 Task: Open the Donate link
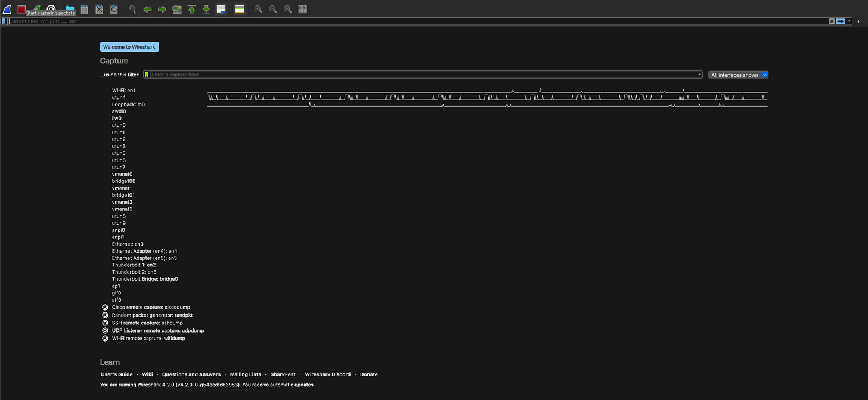click(369, 374)
